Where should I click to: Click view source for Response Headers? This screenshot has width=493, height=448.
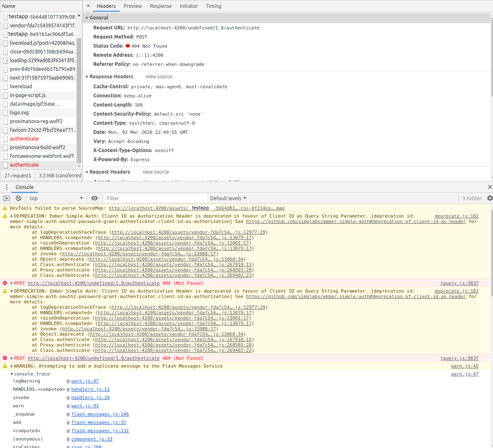(x=159, y=77)
